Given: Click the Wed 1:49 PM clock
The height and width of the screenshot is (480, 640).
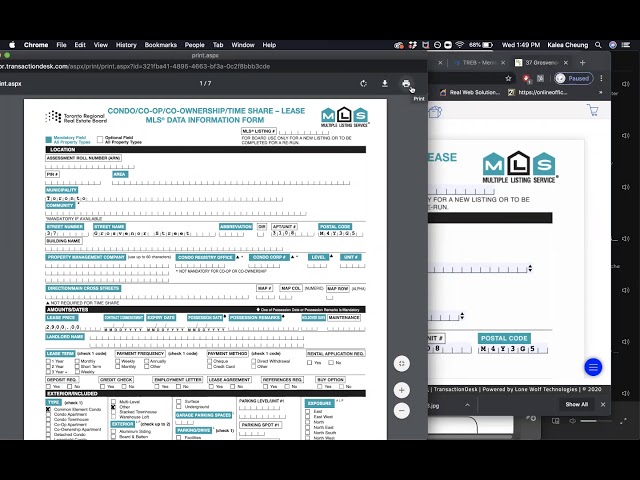Looking at the screenshot, I should [521, 45].
